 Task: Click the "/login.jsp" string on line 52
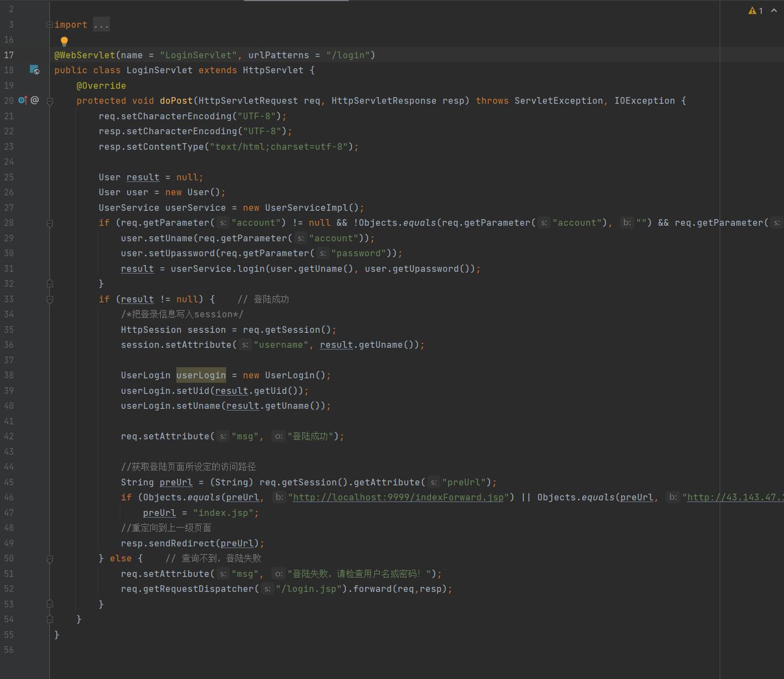(x=309, y=589)
